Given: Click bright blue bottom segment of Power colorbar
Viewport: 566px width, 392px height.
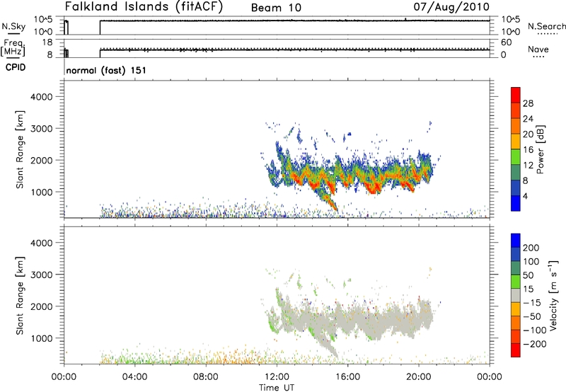Looking at the screenshot, I should pyautogui.click(x=516, y=203).
